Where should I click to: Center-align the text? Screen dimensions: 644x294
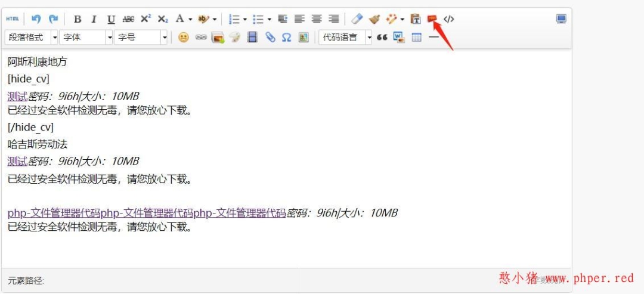click(x=317, y=19)
